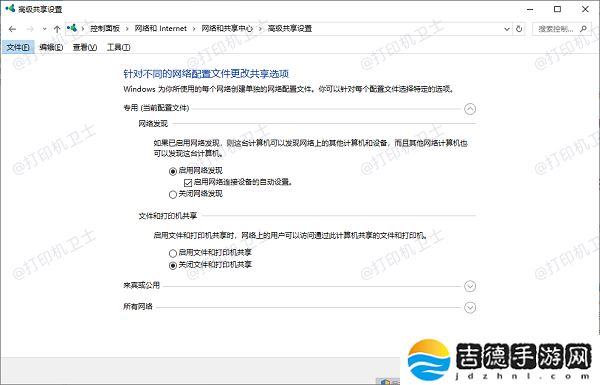Select 关闭网络发现 radio button
600x385 pixels.
point(173,194)
